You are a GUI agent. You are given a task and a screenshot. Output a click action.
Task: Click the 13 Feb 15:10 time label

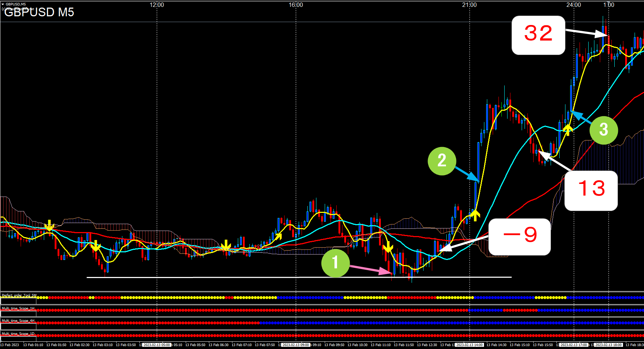tap(519, 345)
